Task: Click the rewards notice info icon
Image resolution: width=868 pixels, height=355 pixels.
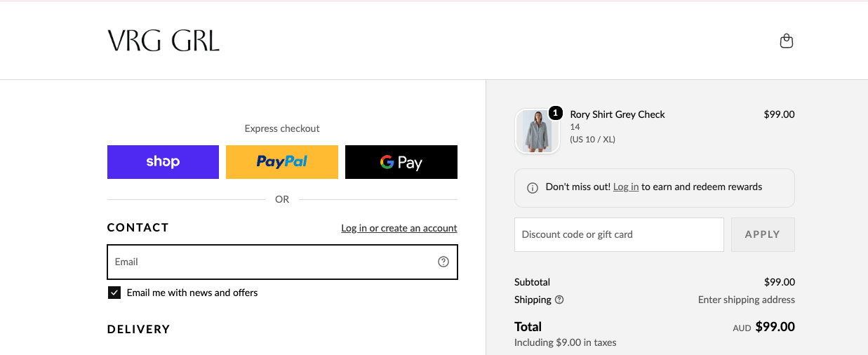Action: tap(533, 188)
